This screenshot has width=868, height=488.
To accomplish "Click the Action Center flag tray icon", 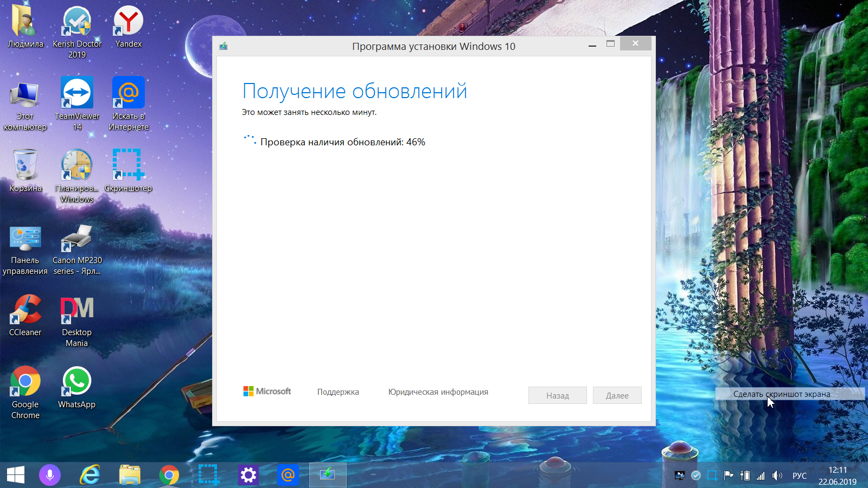I will 729,476.
